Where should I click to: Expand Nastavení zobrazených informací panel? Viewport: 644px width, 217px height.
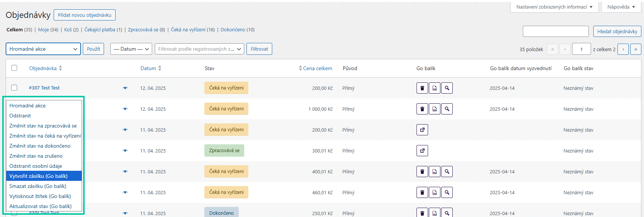tap(554, 7)
